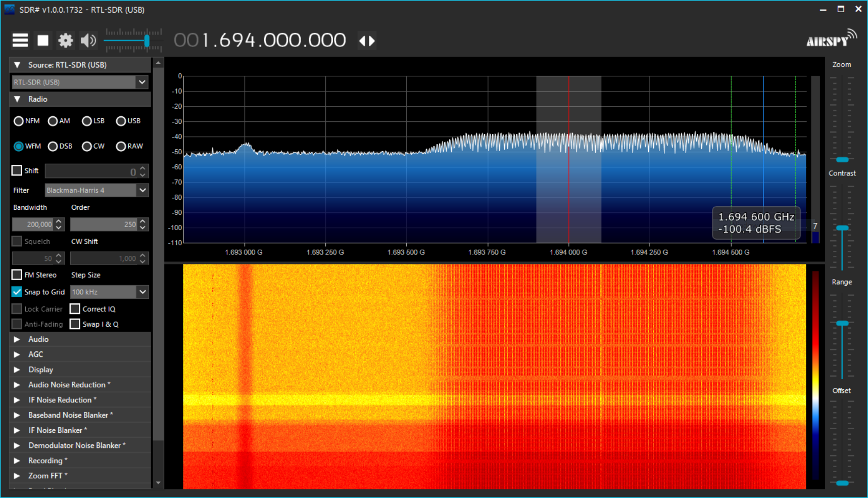Mute audio using the speaker icon
868x498 pixels.
pos(88,40)
